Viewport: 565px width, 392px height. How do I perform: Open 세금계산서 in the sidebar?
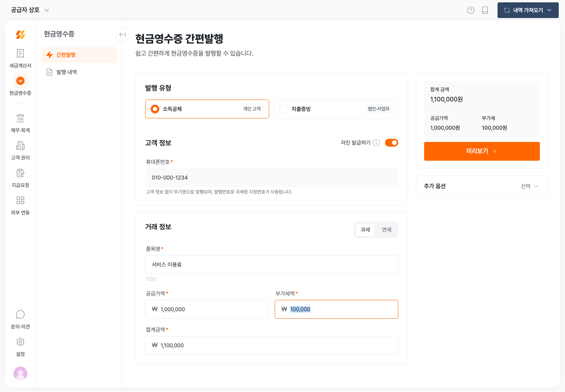[x=20, y=58]
